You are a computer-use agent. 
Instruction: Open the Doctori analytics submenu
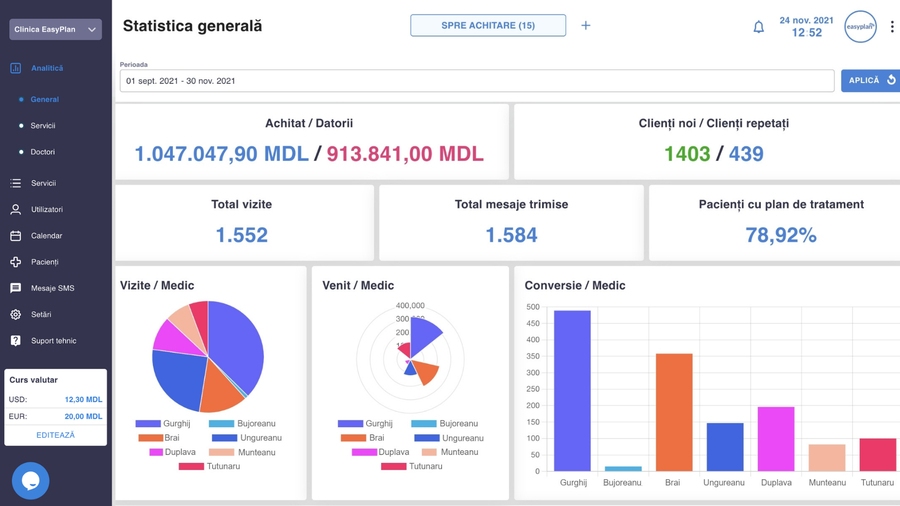pos(42,152)
